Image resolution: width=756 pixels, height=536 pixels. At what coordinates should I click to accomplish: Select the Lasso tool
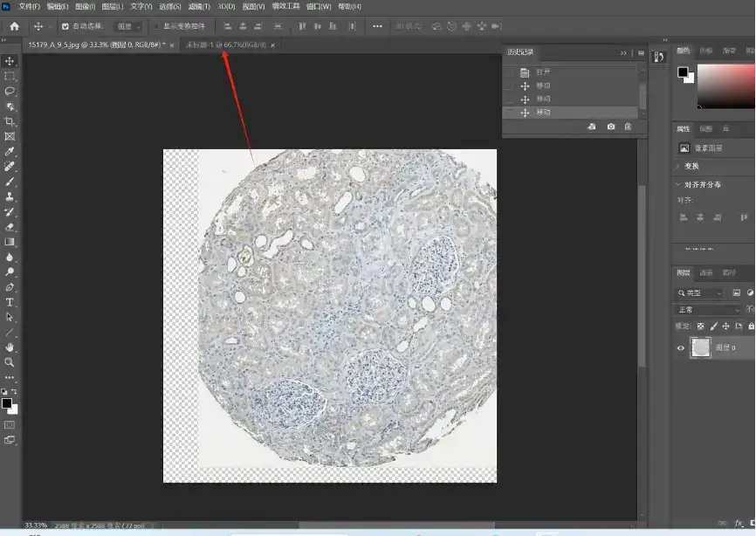point(10,91)
